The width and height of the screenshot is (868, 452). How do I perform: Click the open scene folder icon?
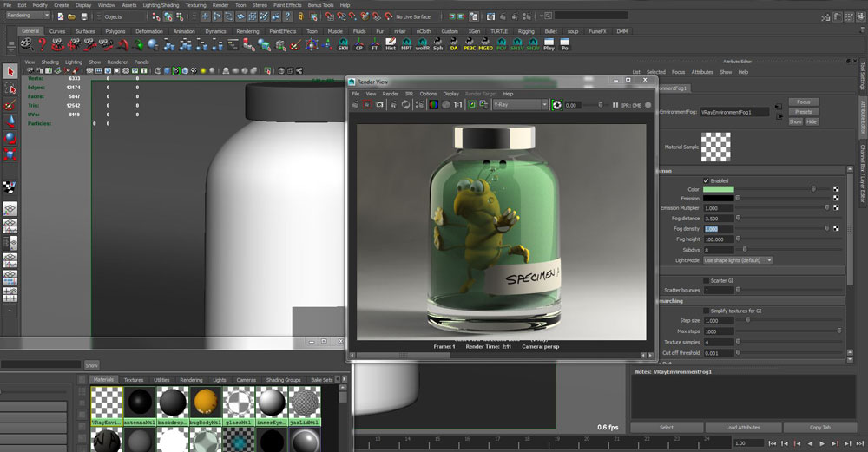pos(72,16)
